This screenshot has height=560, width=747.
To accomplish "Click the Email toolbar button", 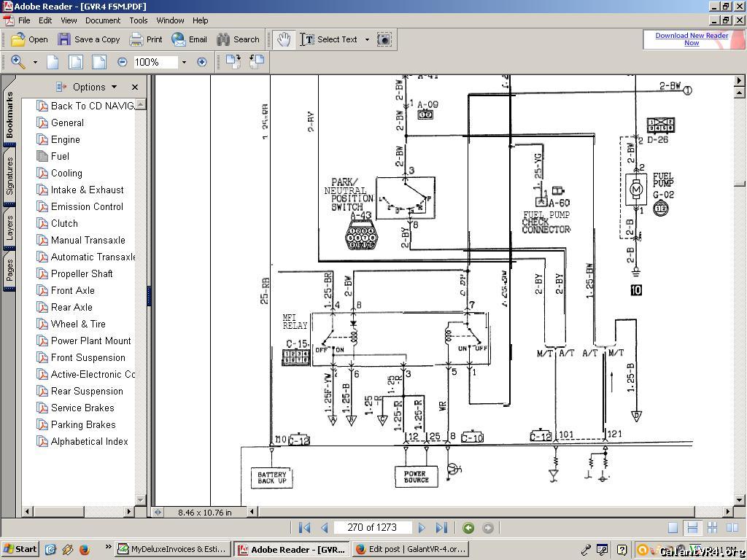I will pos(189,39).
